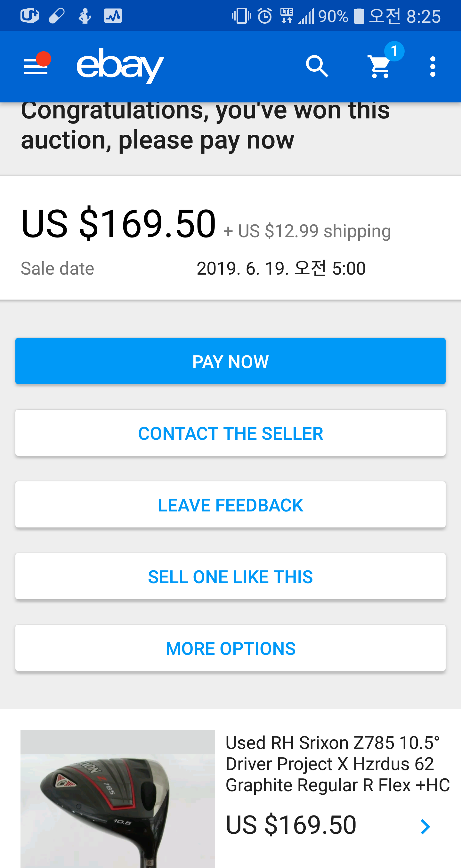Tap the blue chevron arrow beside item price
461x868 pixels.
425,827
